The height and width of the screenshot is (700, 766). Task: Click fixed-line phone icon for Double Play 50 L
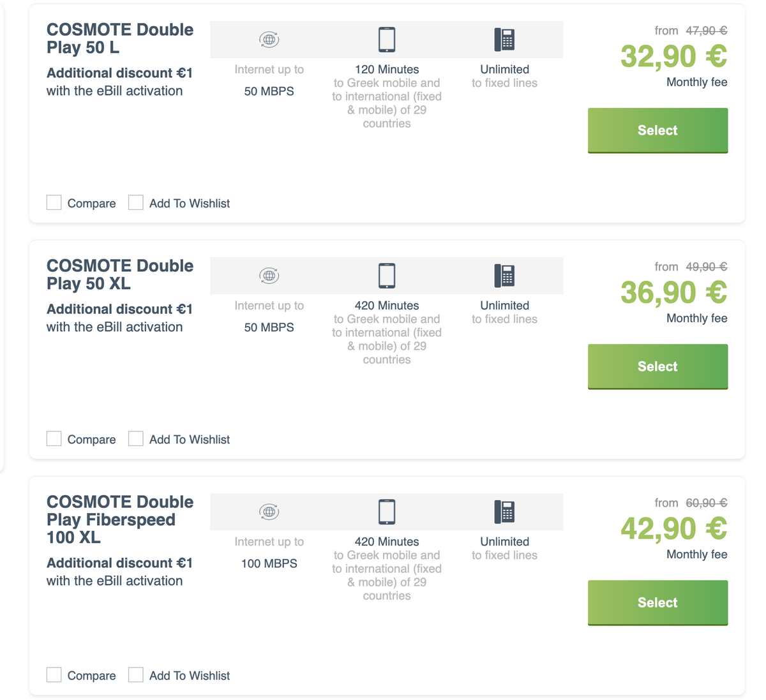click(504, 40)
